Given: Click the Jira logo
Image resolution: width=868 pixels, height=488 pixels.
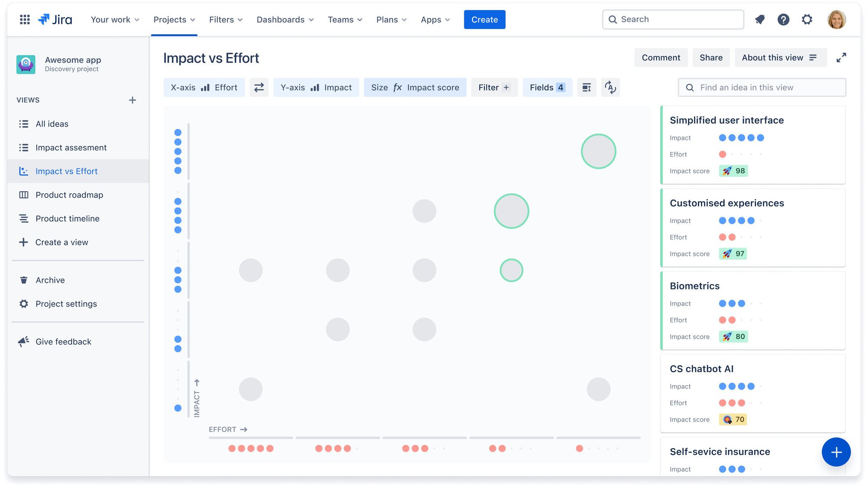Looking at the screenshot, I should point(55,20).
